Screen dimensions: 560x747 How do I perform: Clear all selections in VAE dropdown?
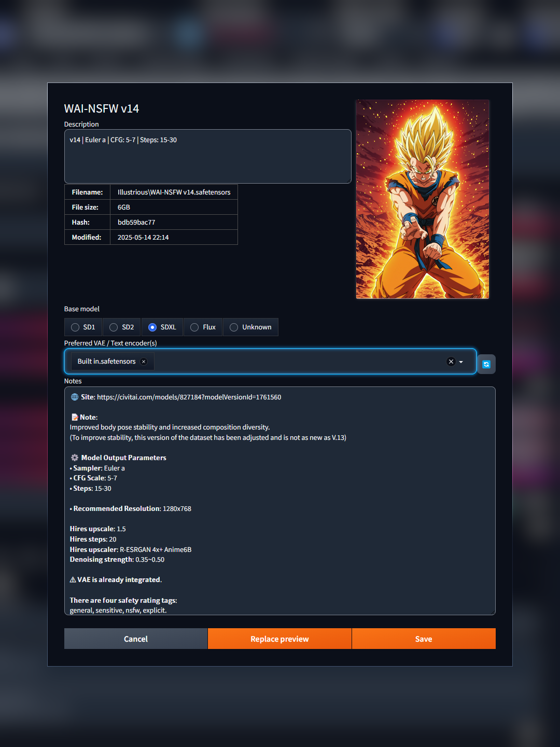451,362
